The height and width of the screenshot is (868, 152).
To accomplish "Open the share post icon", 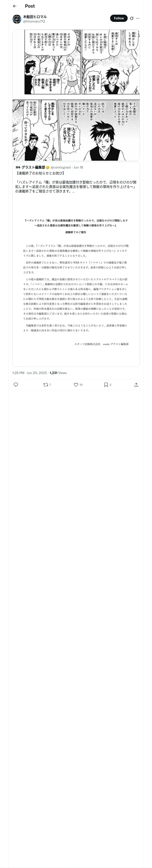I will coord(136,384).
